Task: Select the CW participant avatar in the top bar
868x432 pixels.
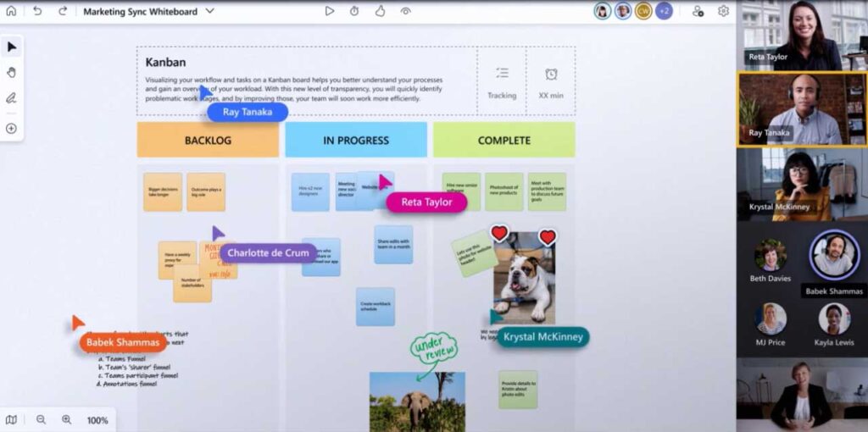Action: click(x=643, y=11)
